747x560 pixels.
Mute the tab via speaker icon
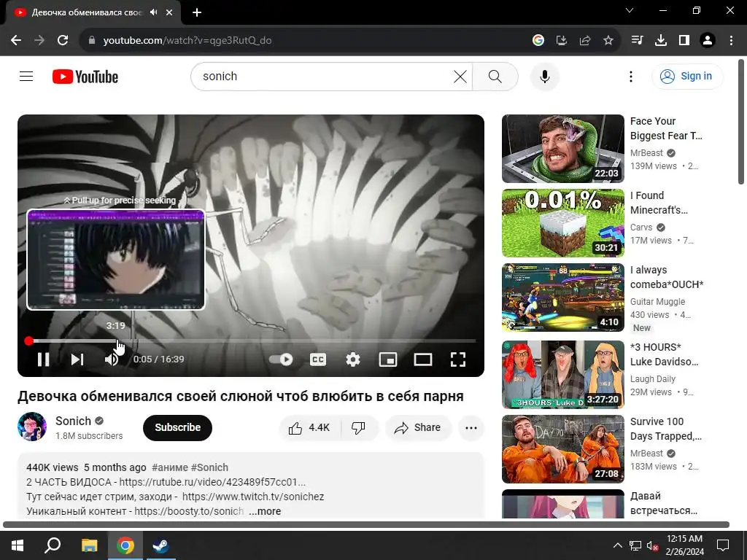(x=153, y=12)
